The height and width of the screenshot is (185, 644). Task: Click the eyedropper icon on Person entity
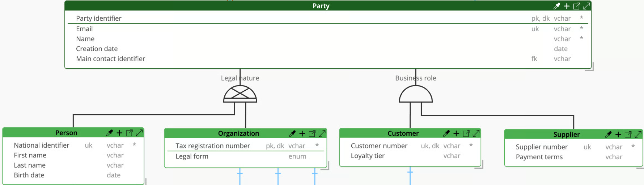pos(109,133)
